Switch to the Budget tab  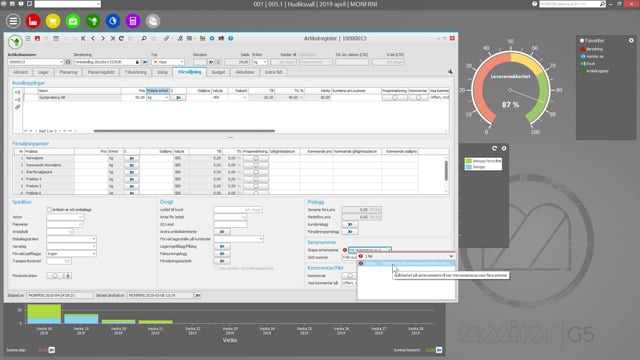tap(218, 72)
